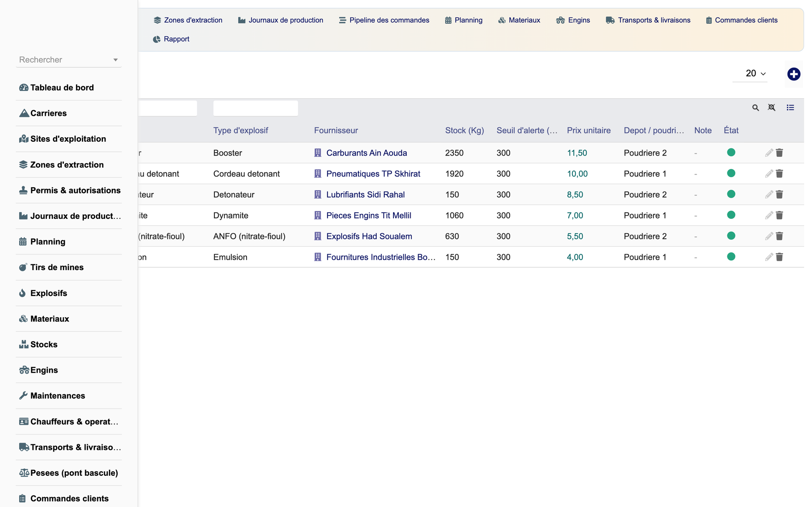Image resolution: width=812 pixels, height=507 pixels.
Task: Click the green État indicator for Dynamite row
Action: click(x=731, y=215)
